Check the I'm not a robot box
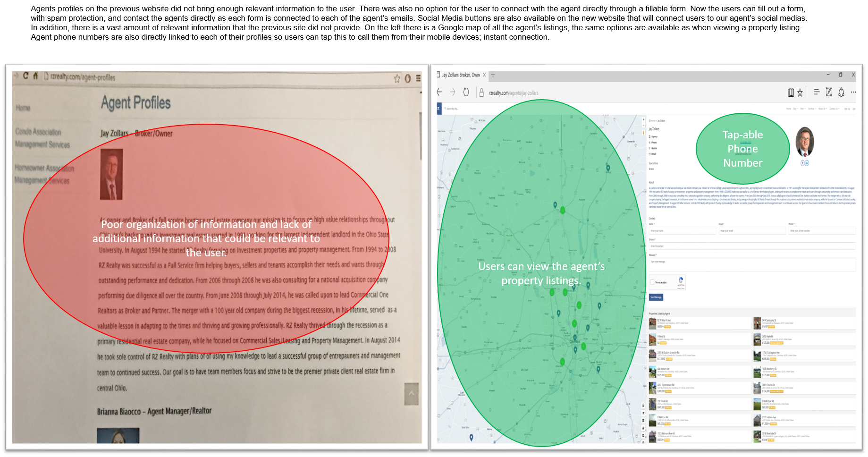Image resolution: width=868 pixels, height=457 pixels. click(653, 282)
